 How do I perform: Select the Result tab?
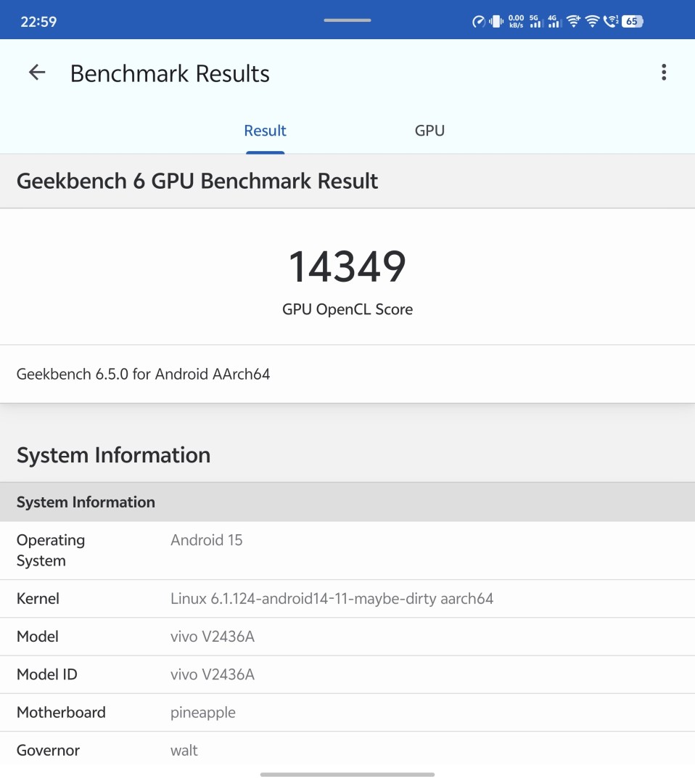click(265, 131)
